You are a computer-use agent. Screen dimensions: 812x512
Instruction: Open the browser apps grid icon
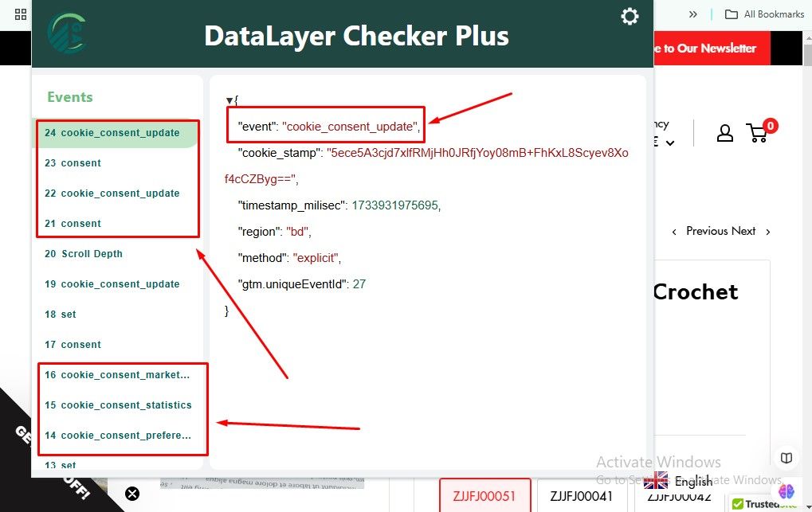click(20, 14)
